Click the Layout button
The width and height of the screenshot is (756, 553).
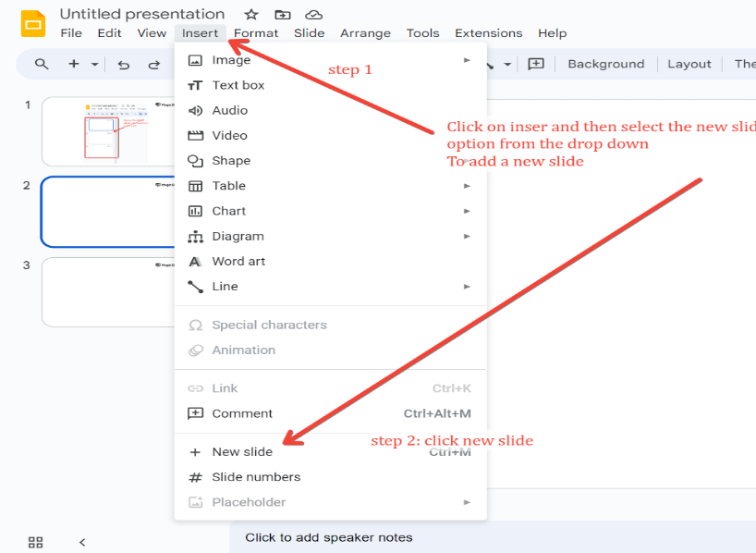click(689, 64)
